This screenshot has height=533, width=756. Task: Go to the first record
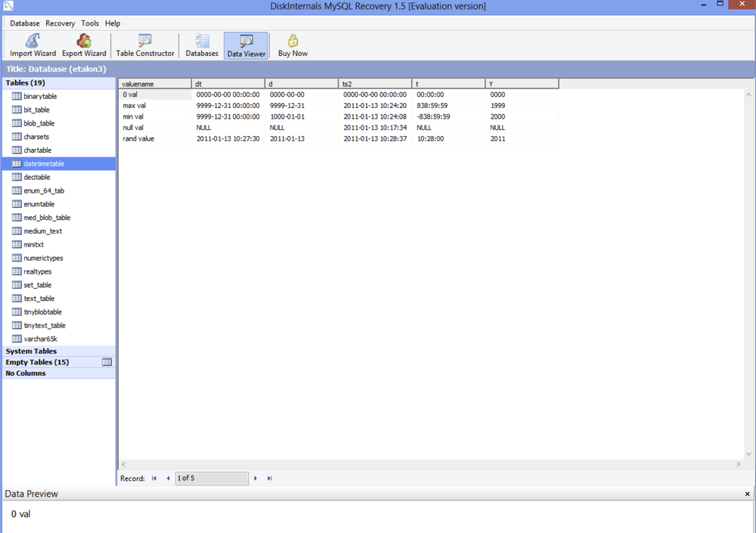coord(154,479)
